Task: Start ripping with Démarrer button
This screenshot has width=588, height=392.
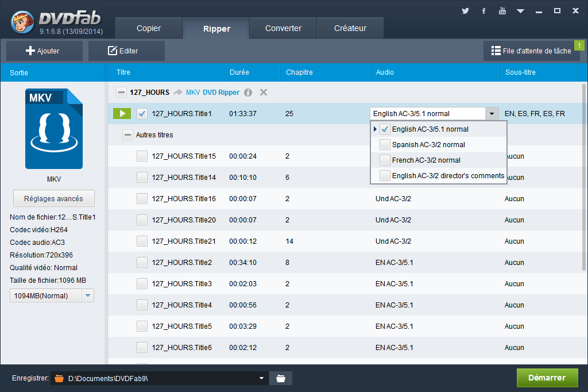Action: point(547,378)
